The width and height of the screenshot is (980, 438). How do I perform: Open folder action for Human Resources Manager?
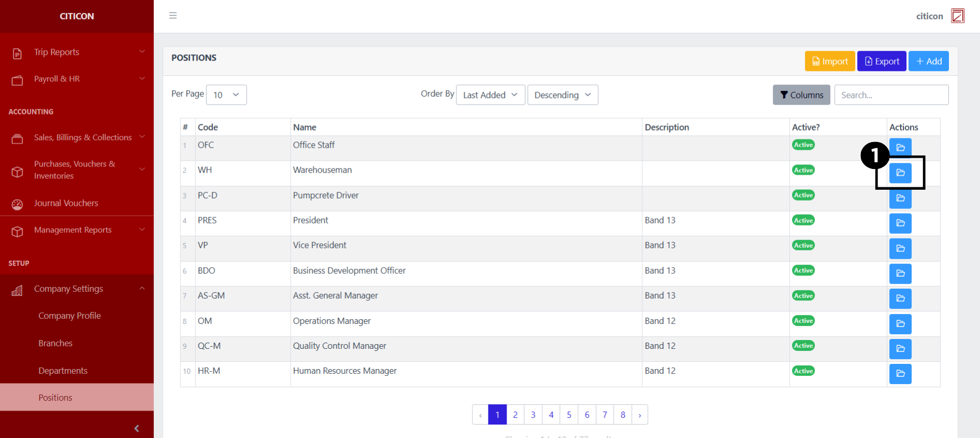point(900,374)
